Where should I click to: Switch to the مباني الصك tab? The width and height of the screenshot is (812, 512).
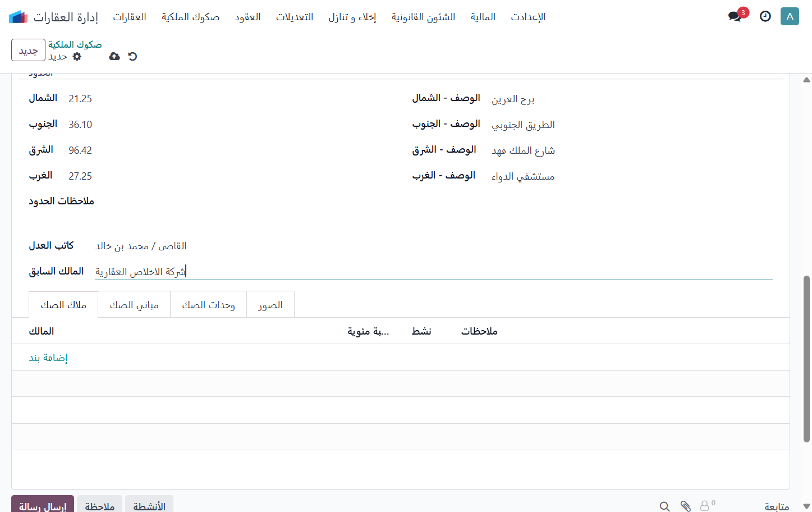click(x=134, y=304)
